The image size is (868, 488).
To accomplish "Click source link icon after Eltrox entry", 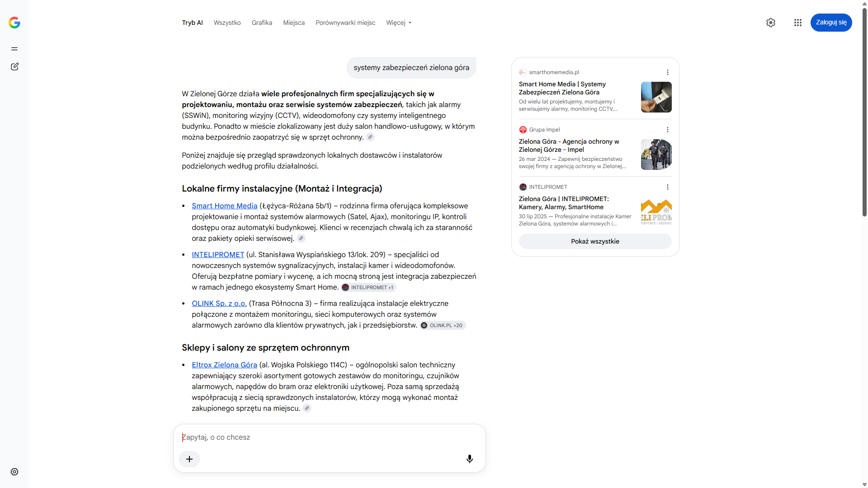I will [x=307, y=408].
